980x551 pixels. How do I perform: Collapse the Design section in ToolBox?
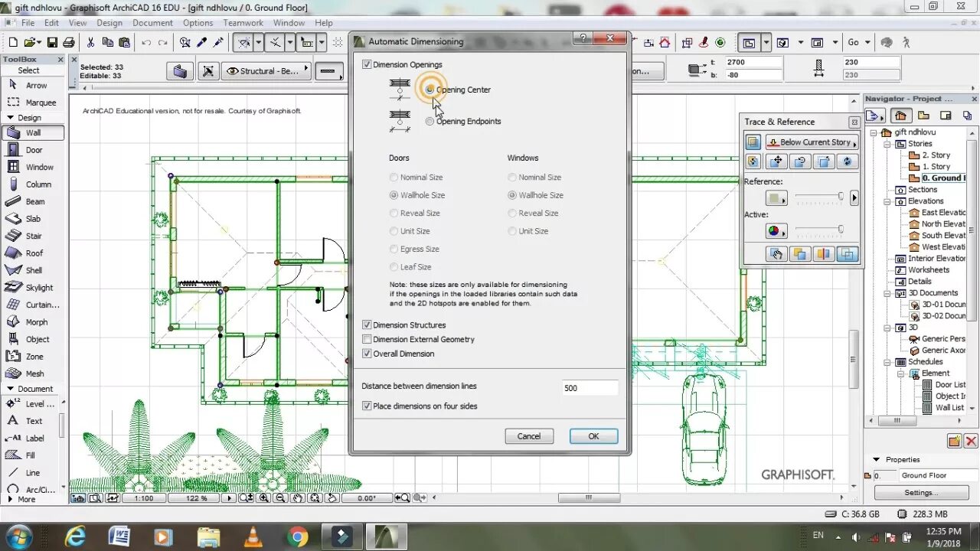pos(11,118)
